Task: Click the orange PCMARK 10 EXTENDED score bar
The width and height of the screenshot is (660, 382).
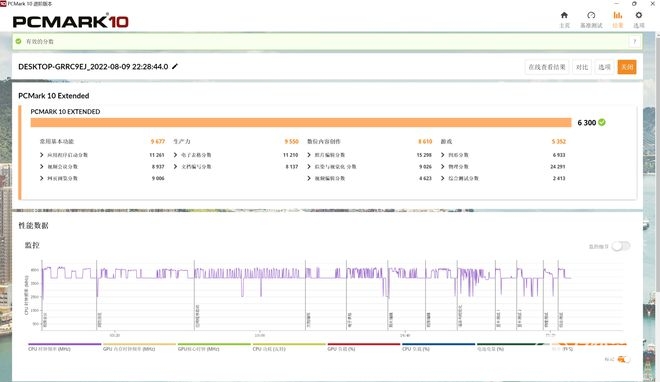Action: (x=301, y=122)
